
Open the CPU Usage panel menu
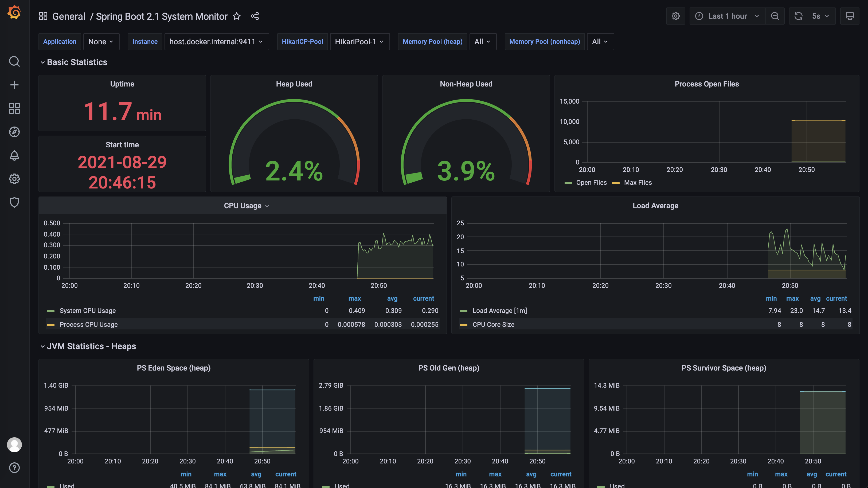click(x=246, y=206)
